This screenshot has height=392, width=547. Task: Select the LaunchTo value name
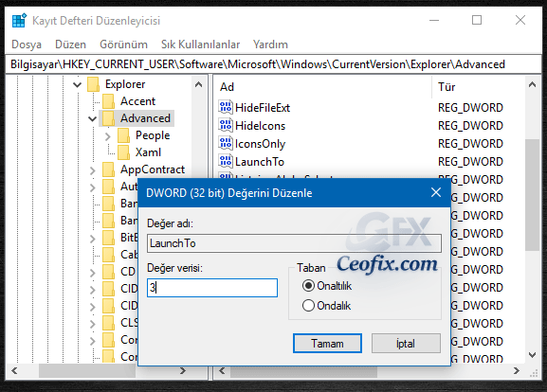point(260,162)
